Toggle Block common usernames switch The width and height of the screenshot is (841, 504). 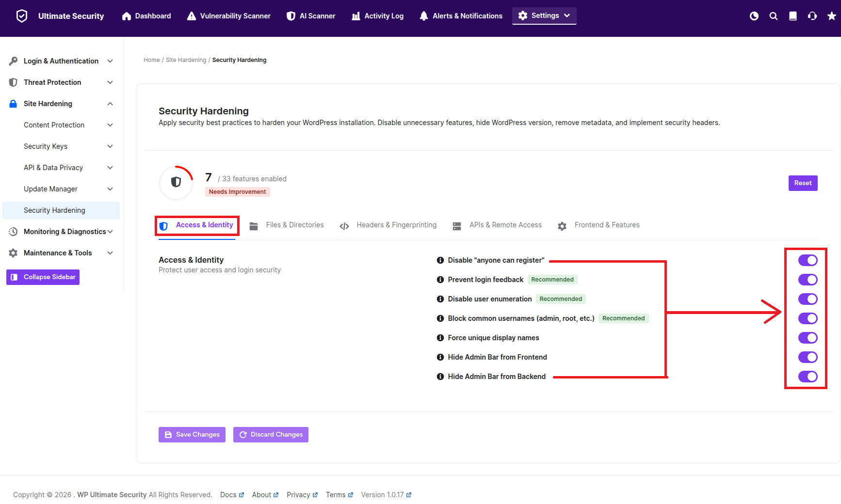click(x=808, y=318)
